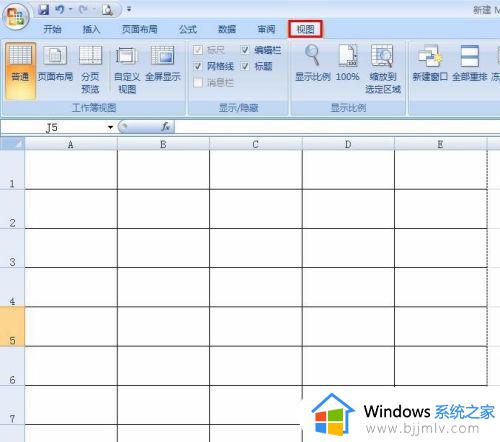Open a 新建窗口 new window
500x442 pixels.
pos(430,63)
